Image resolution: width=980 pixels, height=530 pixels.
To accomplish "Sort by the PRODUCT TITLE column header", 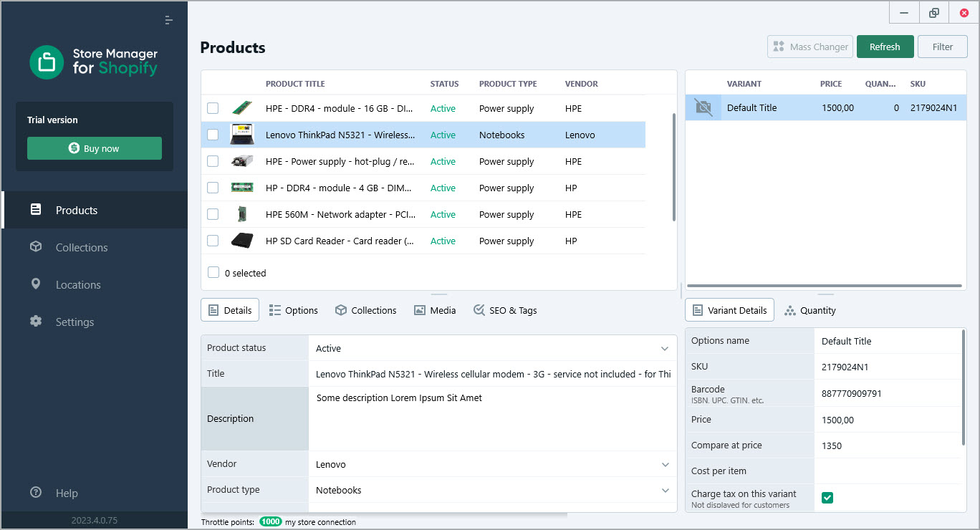I will pyautogui.click(x=295, y=84).
